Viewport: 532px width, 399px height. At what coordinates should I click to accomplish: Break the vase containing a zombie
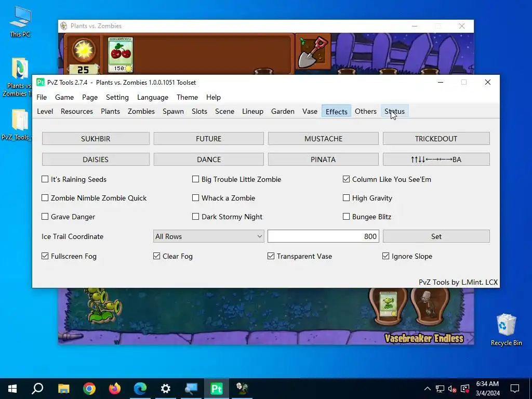[430, 307]
